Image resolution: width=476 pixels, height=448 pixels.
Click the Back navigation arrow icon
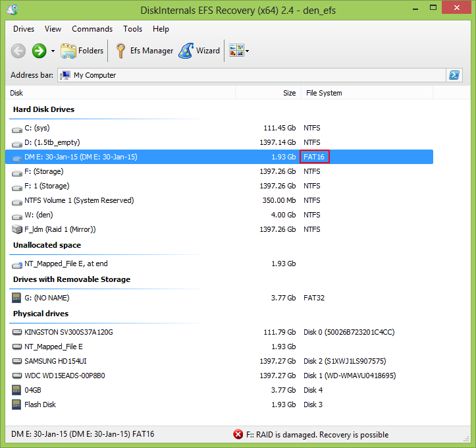(x=18, y=51)
